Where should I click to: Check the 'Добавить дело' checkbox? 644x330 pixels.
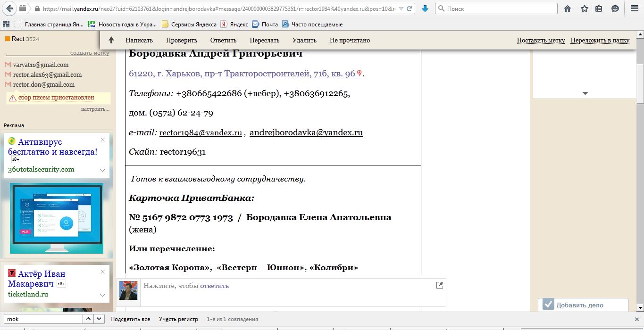548,305
